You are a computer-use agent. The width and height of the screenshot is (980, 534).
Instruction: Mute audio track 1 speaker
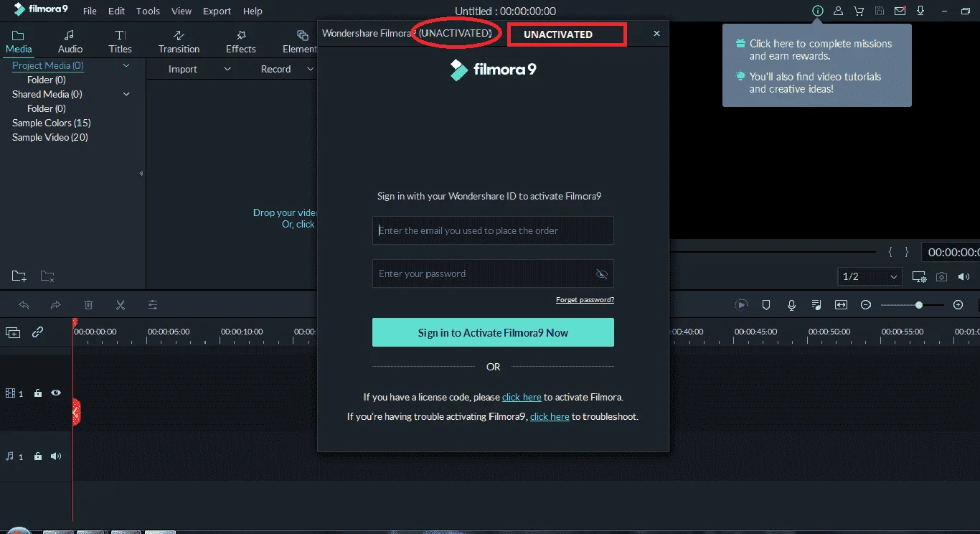(56, 456)
